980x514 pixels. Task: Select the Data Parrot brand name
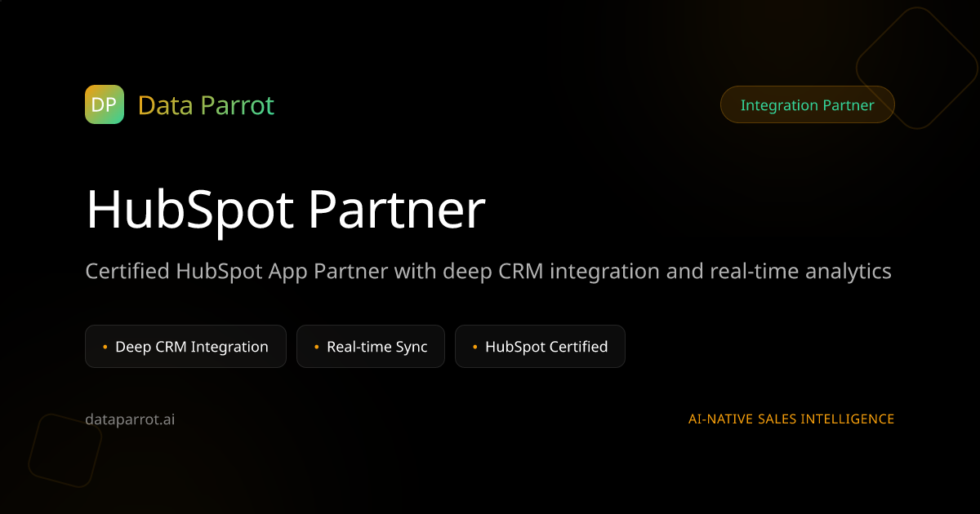point(207,104)
